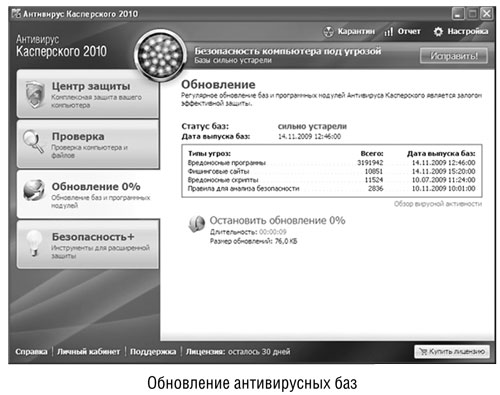
Task: Click the Вредоносные скрипты row
Action: pyautogui.click(x=332, y=180)
